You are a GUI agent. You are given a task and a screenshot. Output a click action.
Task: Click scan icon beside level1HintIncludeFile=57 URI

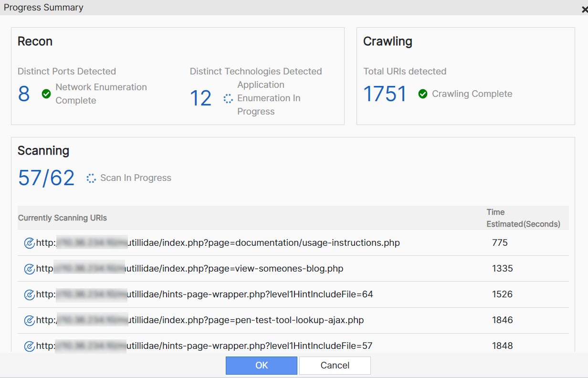(x=29, y=346)
